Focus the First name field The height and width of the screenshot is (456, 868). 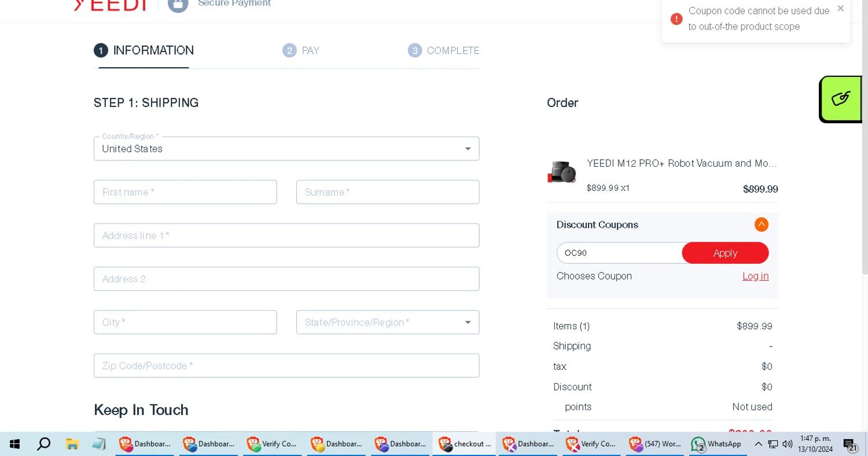tap(185, 192)
